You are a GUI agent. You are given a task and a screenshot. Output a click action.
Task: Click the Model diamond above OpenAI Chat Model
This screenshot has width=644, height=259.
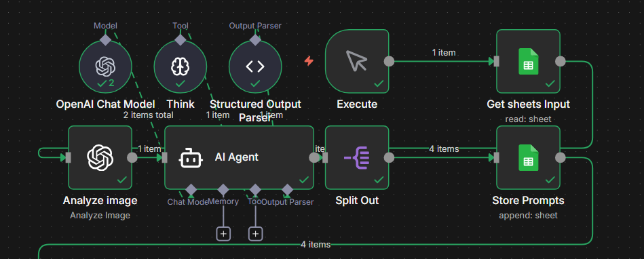coord(106,40)
